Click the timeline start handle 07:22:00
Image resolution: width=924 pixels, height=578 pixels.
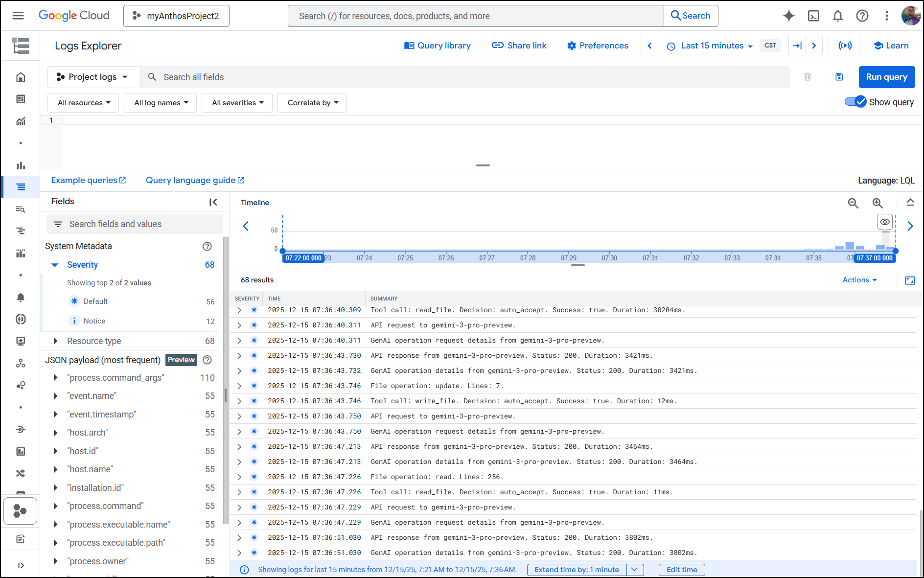pos(303,258)
